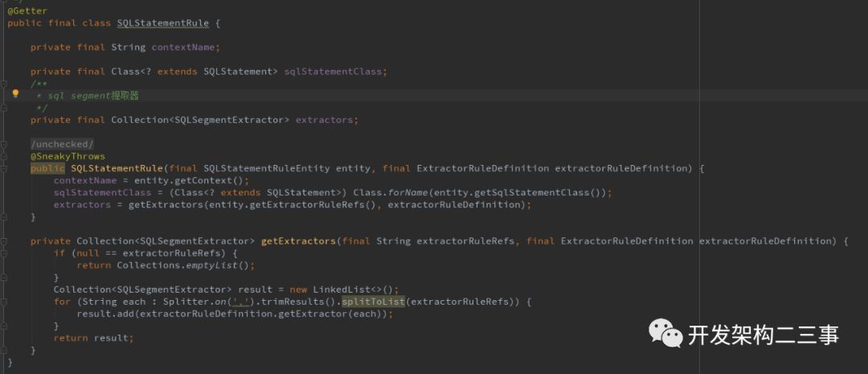Click the getExtractors method name in its declaration
This screenshot has height=374, width=868.
298,241
